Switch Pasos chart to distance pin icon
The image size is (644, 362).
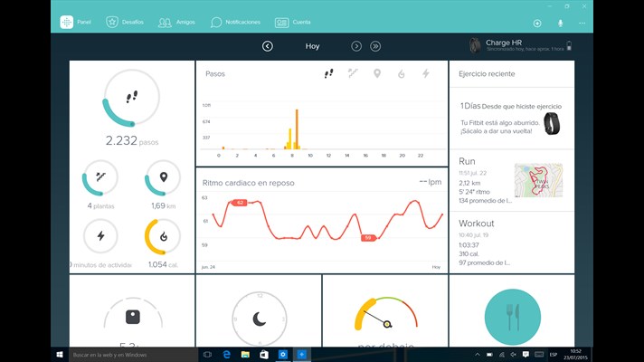(377, 73)
